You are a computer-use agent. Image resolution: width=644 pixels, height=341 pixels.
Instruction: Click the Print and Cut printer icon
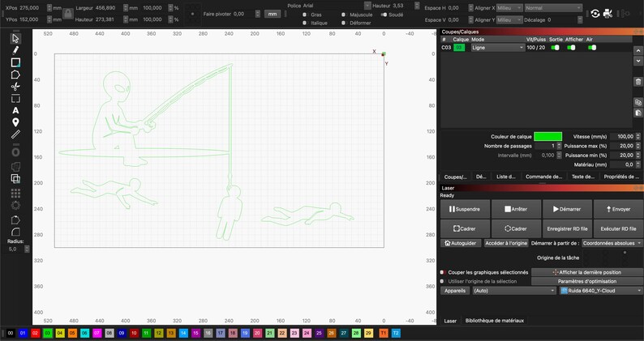pyautogui.click(x=608, y=14)
